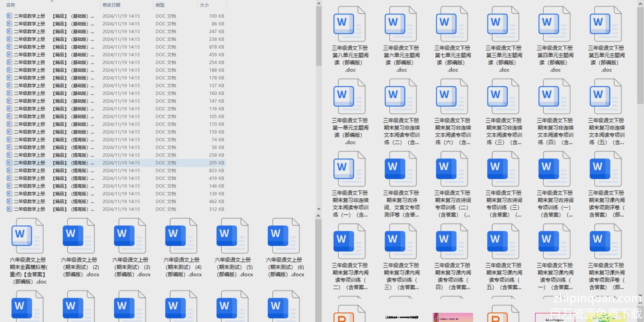The width and height of the screenshot is (644, 322).
Task: Click the 类型 column header
Action: (x=160, y=5)
